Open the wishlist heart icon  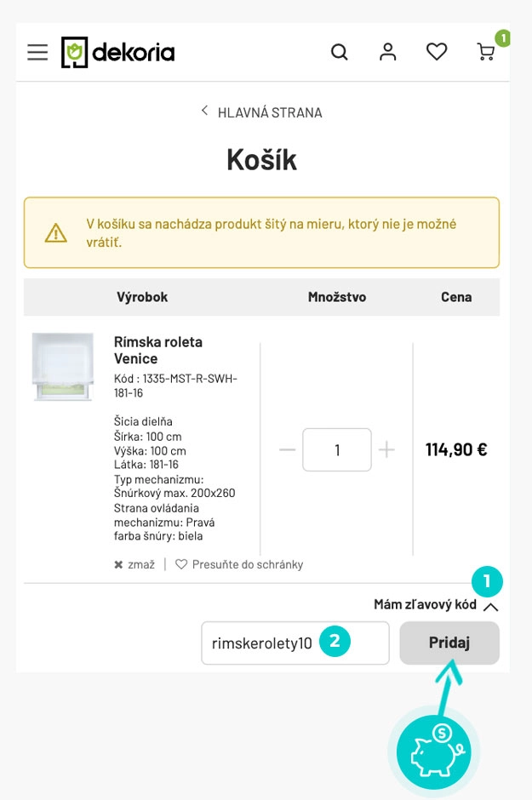[x=437, y=52]
